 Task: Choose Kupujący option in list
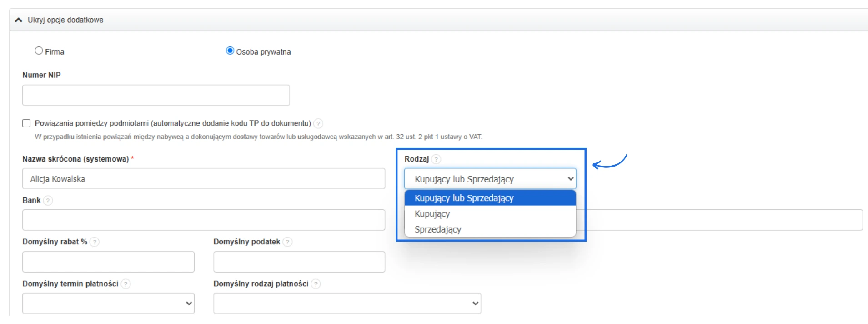click(x=490, y=214)
